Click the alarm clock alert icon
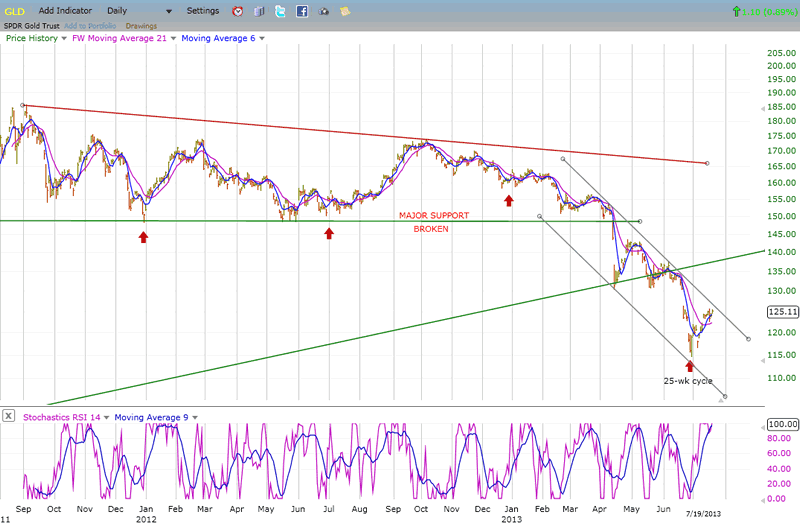 238,11
